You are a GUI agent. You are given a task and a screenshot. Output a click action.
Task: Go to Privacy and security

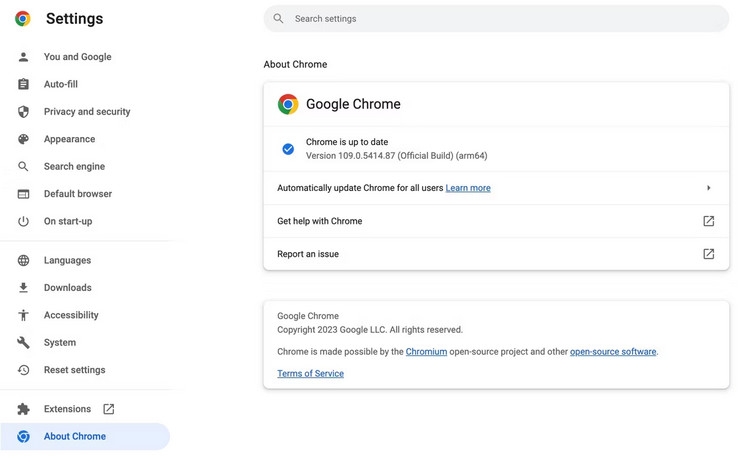[x=85, y=112]
